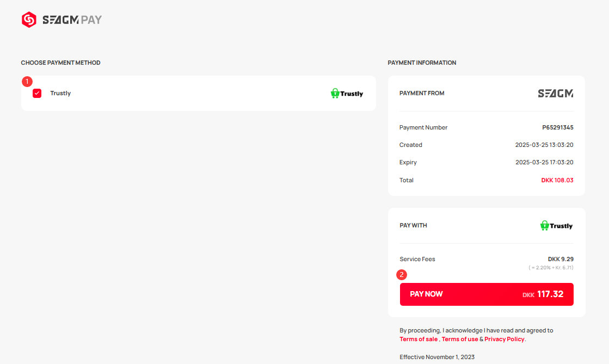
Task: Click payment number P65291345
Action: coord(558,127)
